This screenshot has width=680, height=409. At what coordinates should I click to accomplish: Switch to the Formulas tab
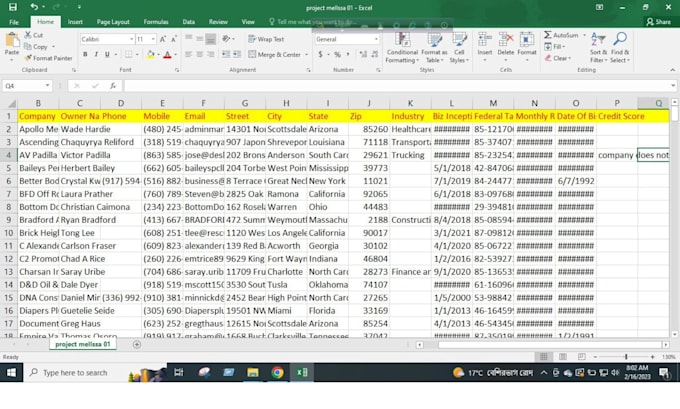pyautogui.click(x=156, y=22)
